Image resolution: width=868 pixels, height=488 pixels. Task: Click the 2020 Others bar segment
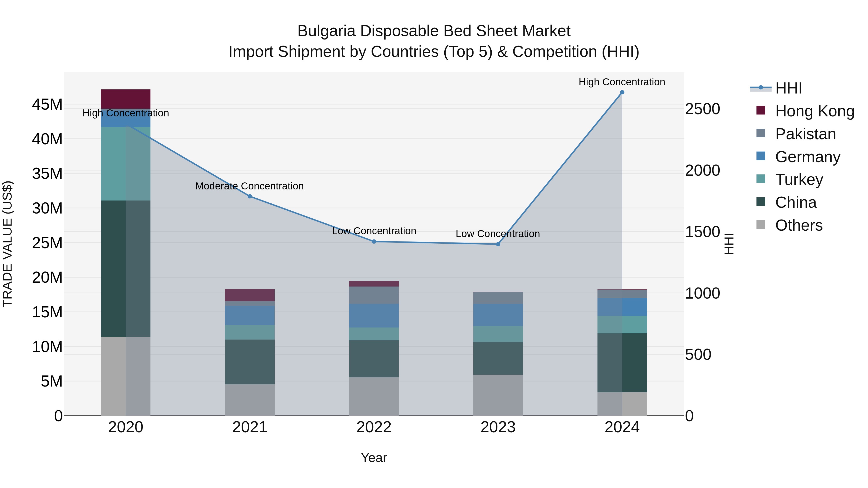pyautogui.click(x=126, y=376)
